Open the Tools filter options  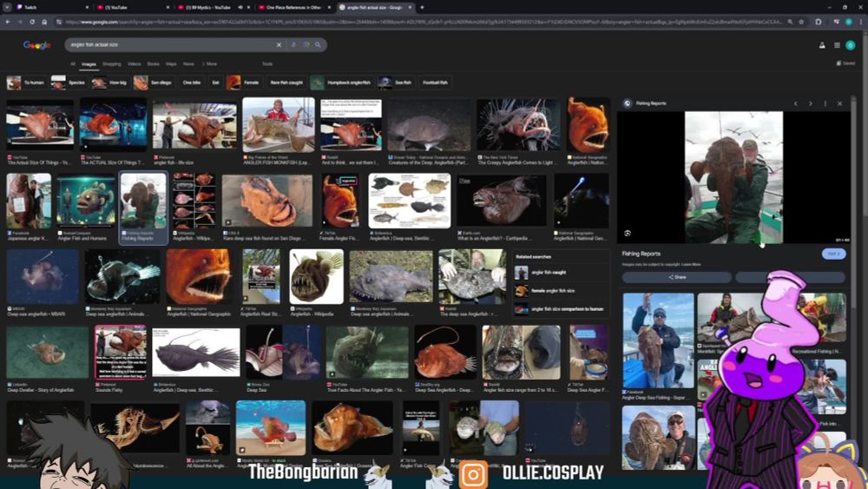267,64
